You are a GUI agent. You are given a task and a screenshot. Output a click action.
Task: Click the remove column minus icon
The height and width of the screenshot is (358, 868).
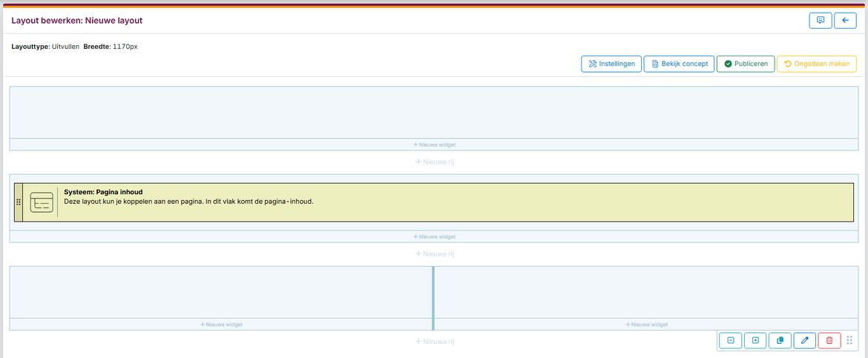pyautogui.click(x=731, y=340)
